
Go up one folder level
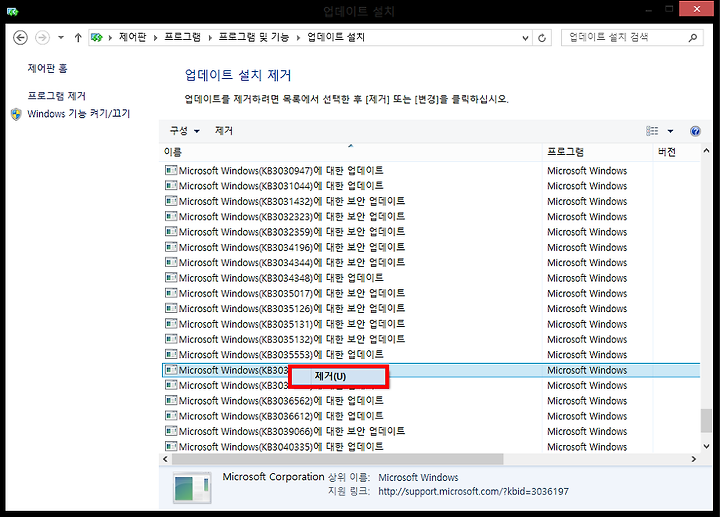(x=78, y=38)
